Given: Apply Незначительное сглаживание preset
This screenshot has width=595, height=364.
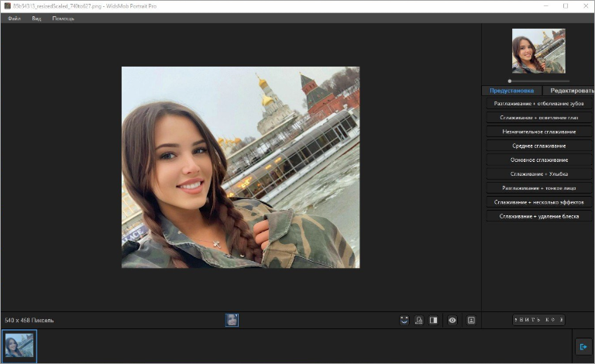Looking at the screenshot, I should 539,132.
